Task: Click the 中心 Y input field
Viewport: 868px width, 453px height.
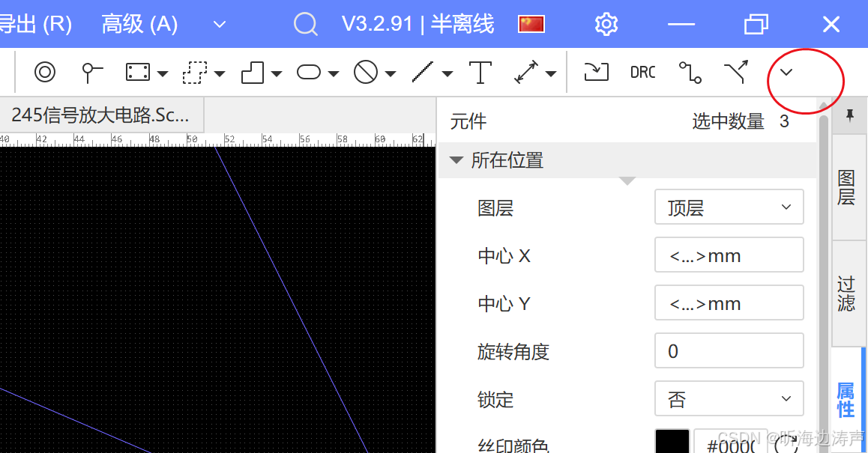Action: [729, 302]
